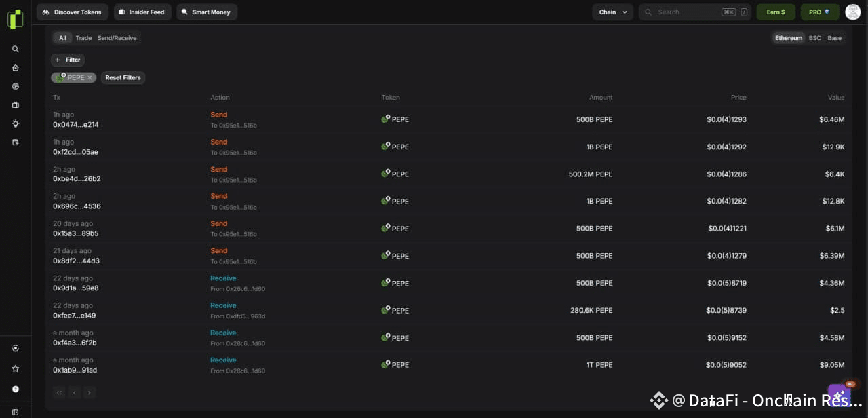Click PEPE token icon in 0xfee7...e149 row

pos(385,310)
